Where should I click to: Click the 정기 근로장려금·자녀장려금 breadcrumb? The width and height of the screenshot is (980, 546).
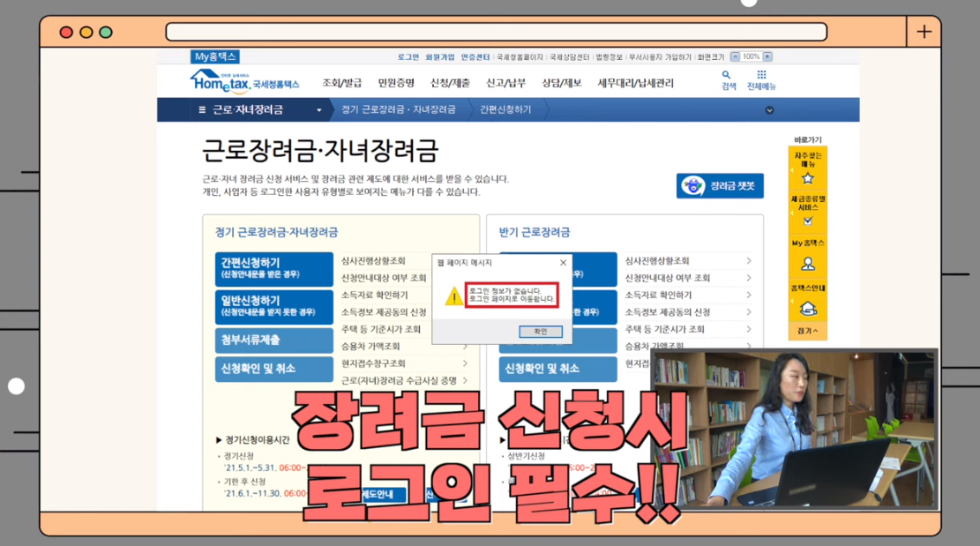tap(398, 110)
